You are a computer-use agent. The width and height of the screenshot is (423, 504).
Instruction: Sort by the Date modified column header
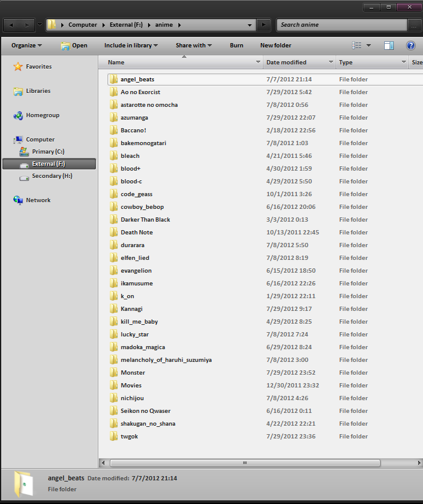point(296,63)
